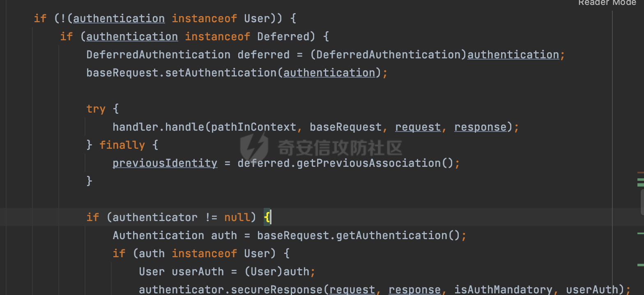Jump to the orange-brown error stripe marker
644x295 pixels.
[641, 173]
